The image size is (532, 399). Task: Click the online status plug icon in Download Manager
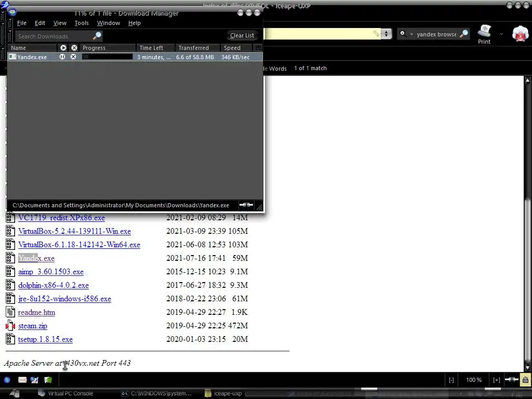[246, 205]
